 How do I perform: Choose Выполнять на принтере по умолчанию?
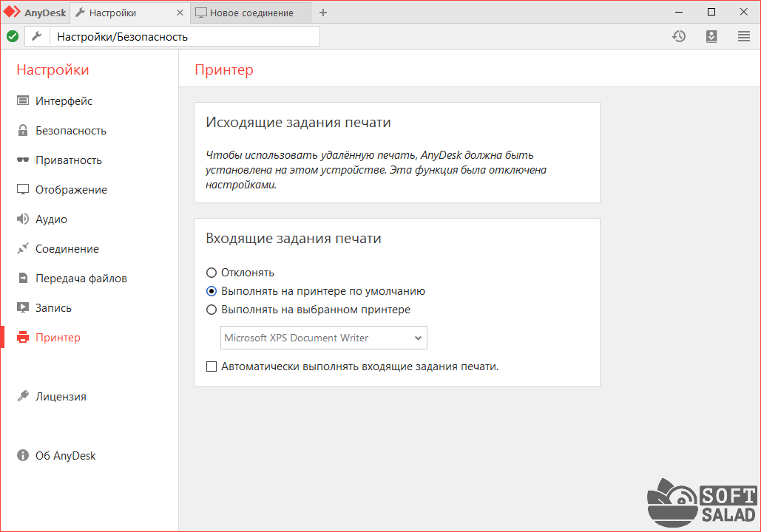[x=212, y=291]
